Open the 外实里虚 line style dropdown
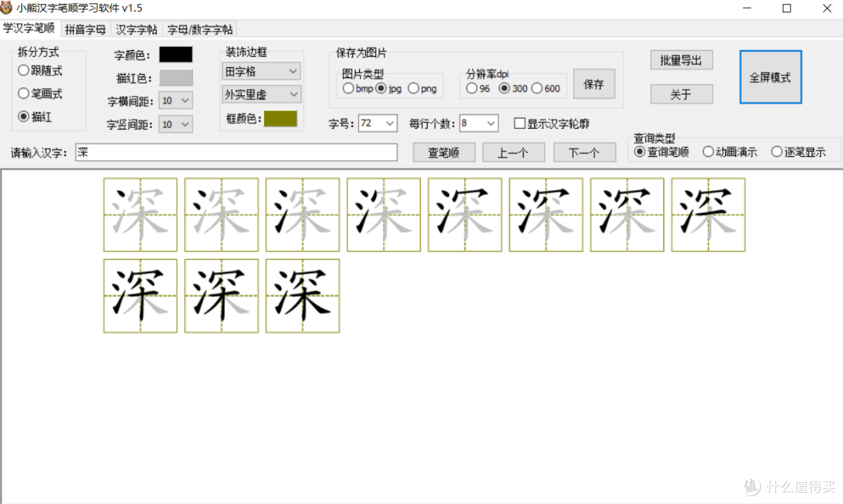 click(261, 94)
